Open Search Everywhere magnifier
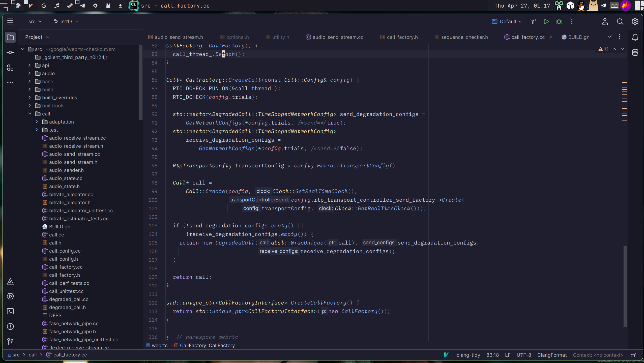Image resolution: width=644 pixels, height=363 pixels. click(620, 22)
